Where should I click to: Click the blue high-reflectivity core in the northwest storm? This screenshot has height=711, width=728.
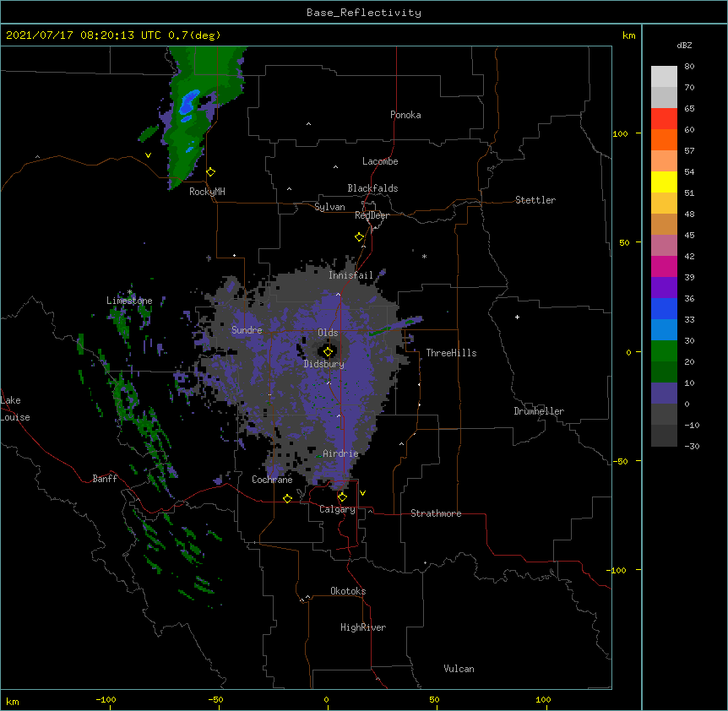point(188,102)
